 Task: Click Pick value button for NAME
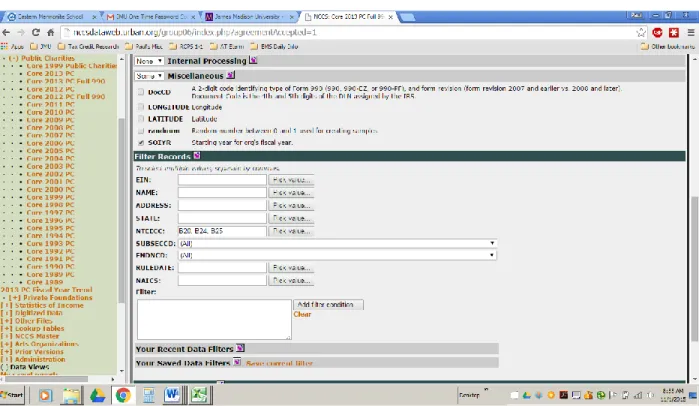pos(291,193)
